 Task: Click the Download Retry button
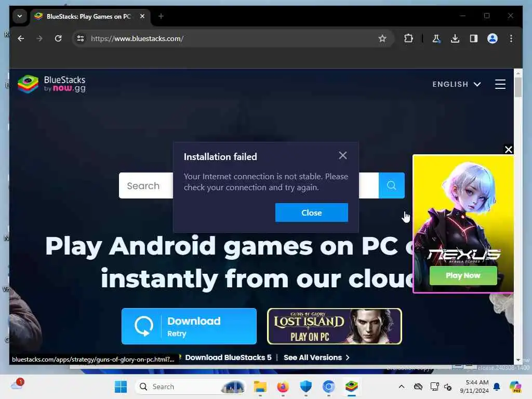point(189,326)
